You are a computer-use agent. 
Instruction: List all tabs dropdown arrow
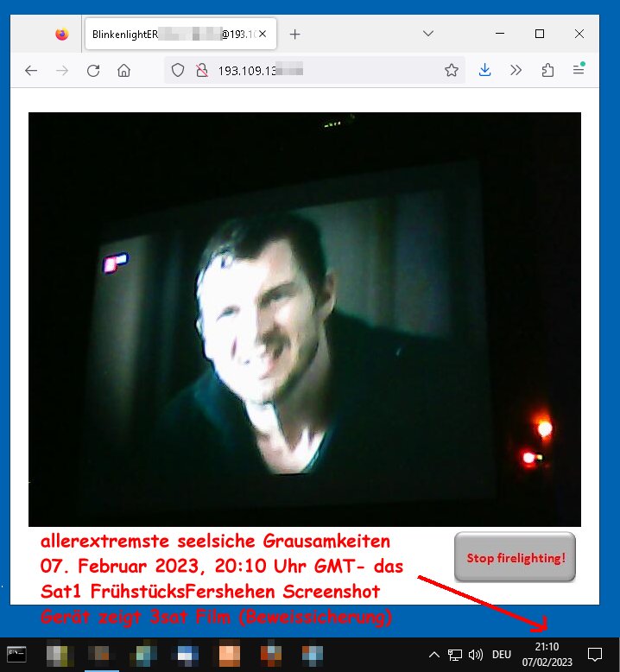pos(428,34)
